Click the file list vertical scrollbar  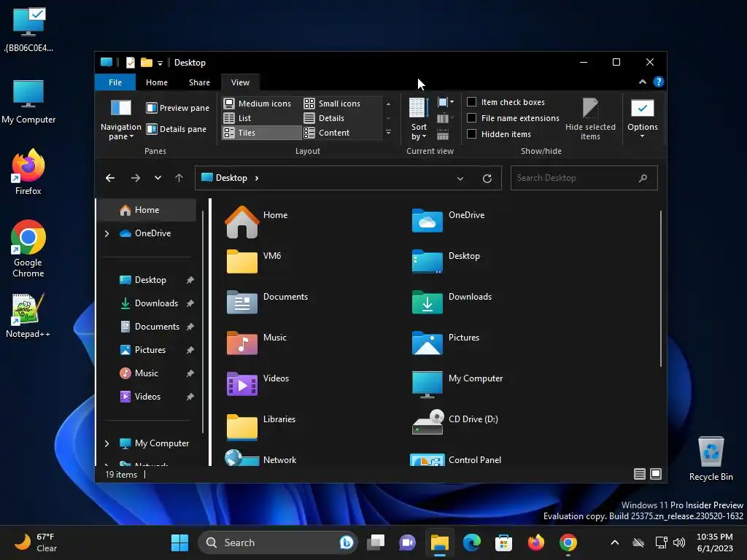(x=660, y=289)
